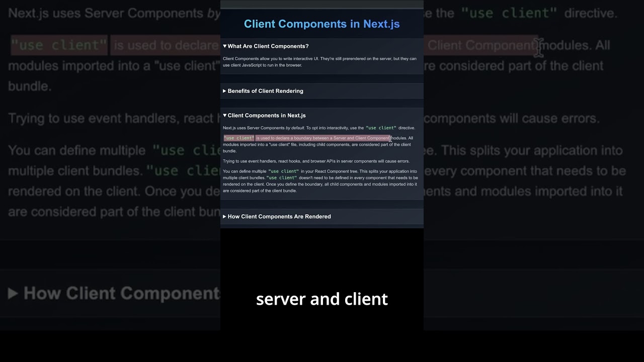Expand the 'Benefits of Client Rendering' section
The height and width of the screenshot is (362, 644).
[263, 91]
